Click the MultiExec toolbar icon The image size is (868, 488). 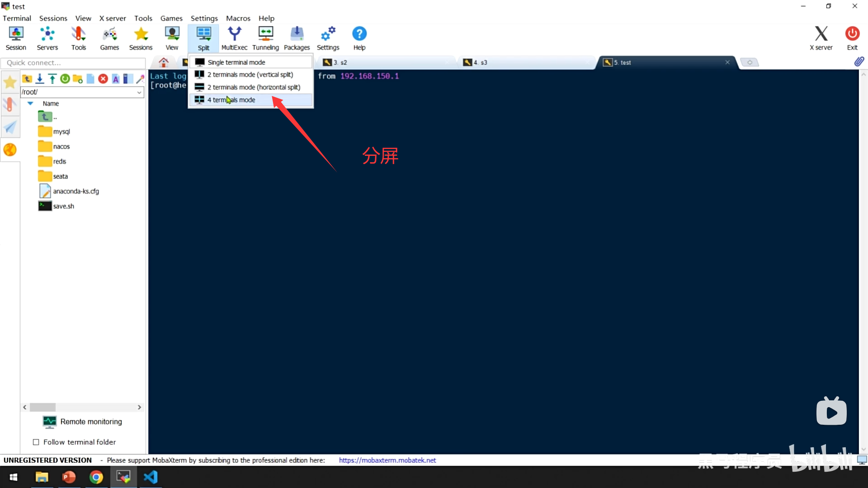pos(234,38)
